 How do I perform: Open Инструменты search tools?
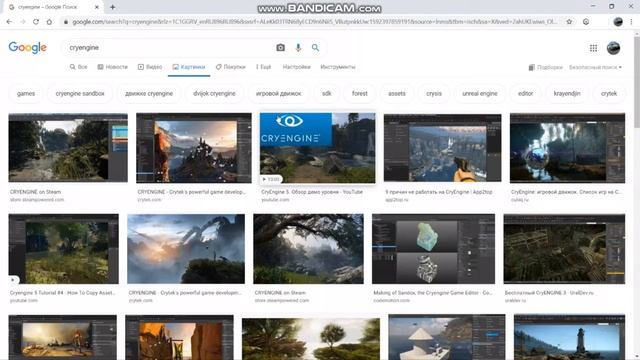click(338, 67)
